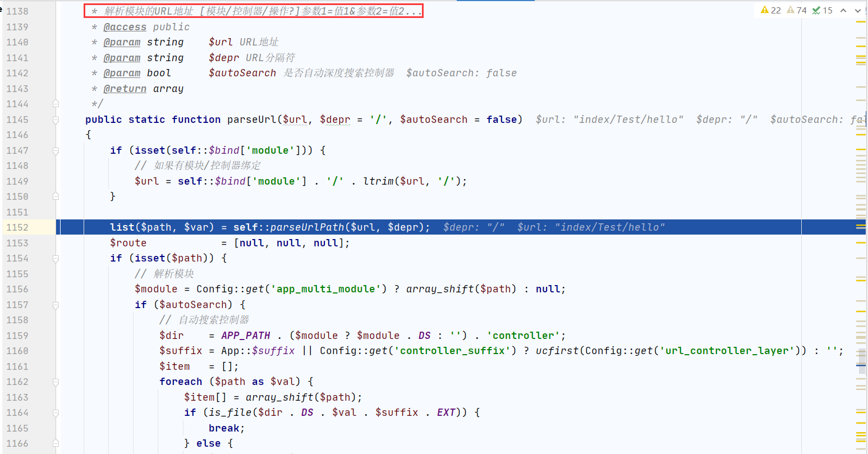Go to next highlighted error arrow
Image resolution: width=868 pixels, height=454 pixels.
tap(857, 10)
